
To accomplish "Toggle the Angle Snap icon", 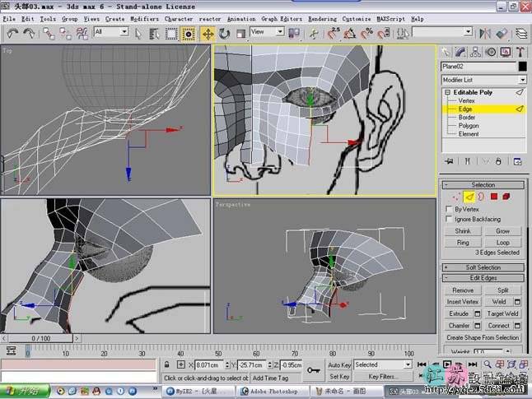I will tap(350, 33).
